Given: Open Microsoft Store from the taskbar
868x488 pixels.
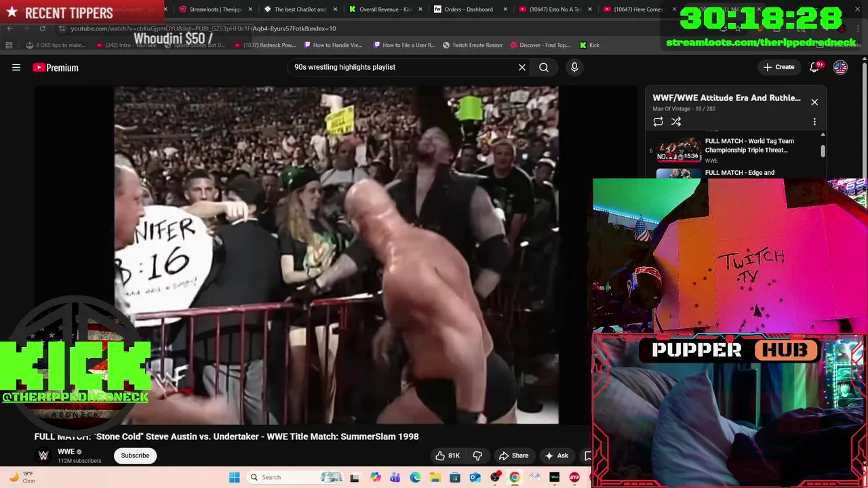Looking at the screenshot, I should pos(455,477).
